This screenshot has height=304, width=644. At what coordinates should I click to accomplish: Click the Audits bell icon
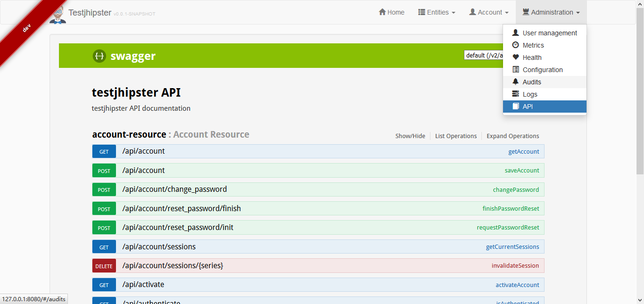[x=516, y=82]
